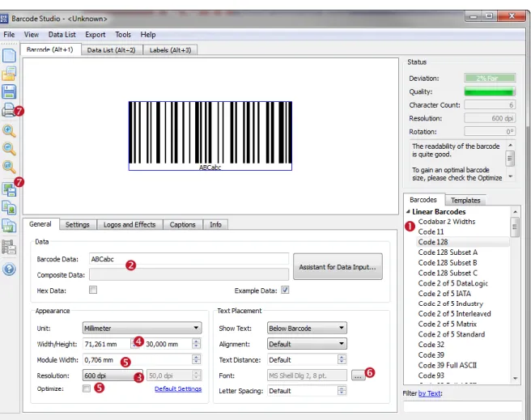Image resolution: width=531 pixels, height=420 pixels.
Task: Click the barcode preview image
Action: click(210, 136)
